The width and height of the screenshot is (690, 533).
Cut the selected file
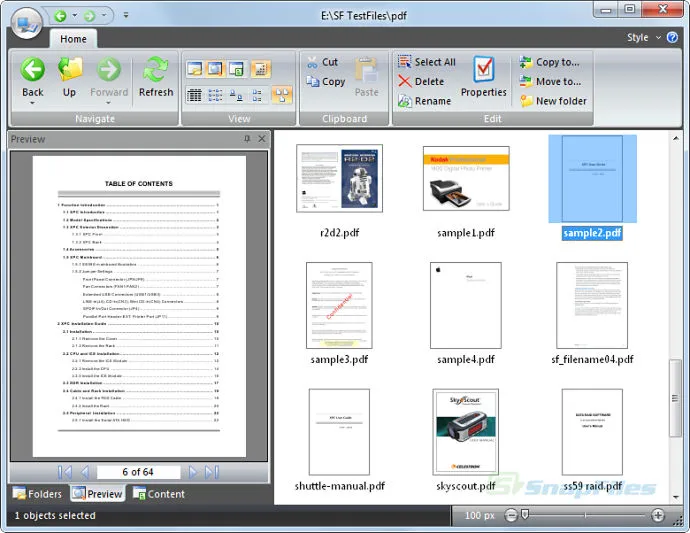click(323, 62)
